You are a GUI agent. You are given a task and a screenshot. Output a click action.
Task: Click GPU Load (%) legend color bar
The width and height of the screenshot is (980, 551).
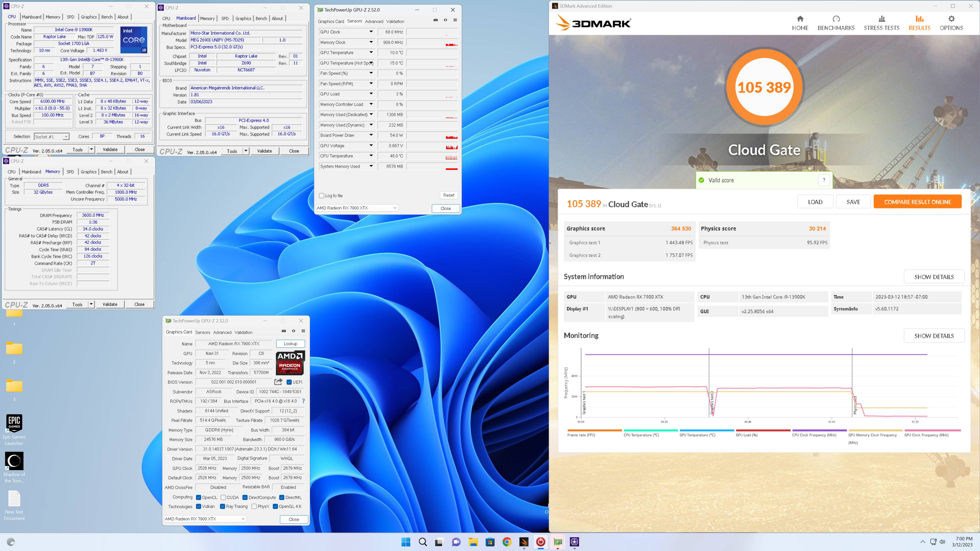point(763,430)
